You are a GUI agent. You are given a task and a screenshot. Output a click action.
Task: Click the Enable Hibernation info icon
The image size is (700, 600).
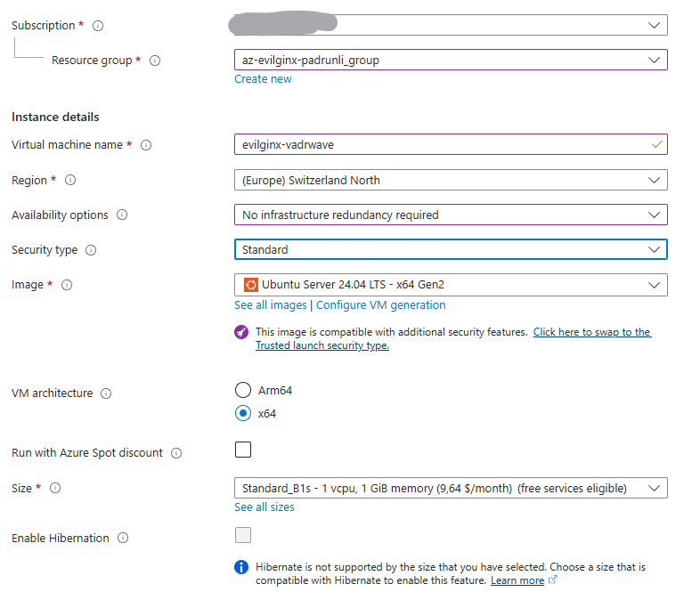(x=123, y=538)
